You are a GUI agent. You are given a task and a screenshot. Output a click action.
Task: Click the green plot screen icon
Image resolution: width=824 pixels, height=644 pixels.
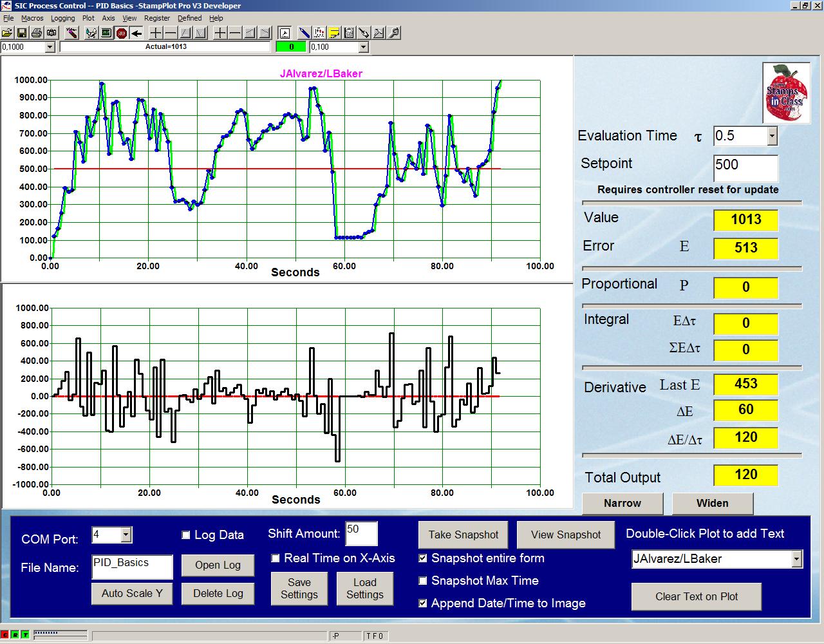pos(106,33)
